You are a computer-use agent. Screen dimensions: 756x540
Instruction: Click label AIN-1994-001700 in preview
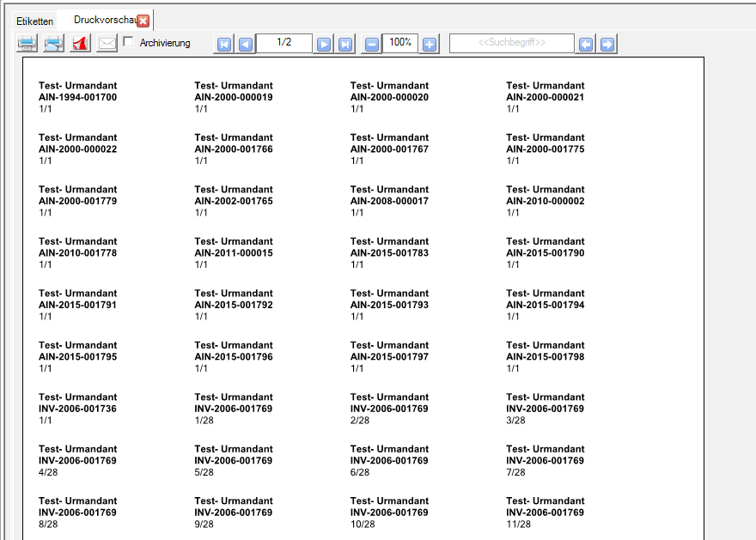point(77,98)
